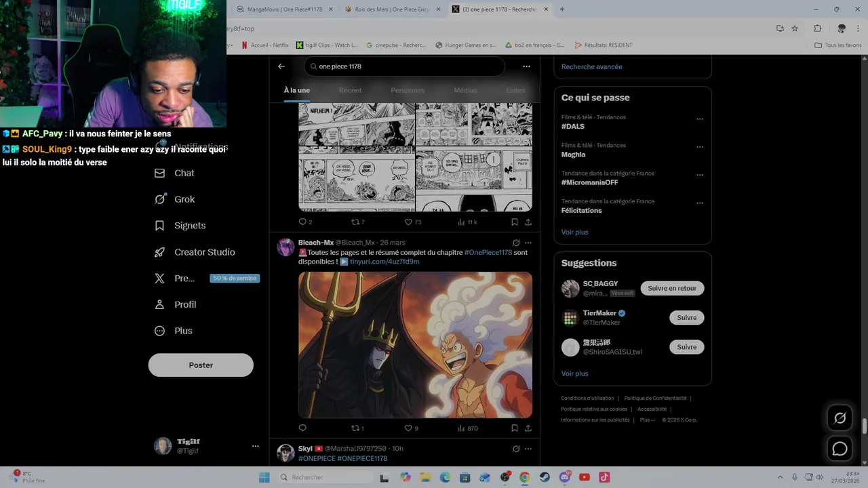The width and height of the screenshot is (868, 488).
Task: Open a new browser tab
Action: click(x=562, y=9)
